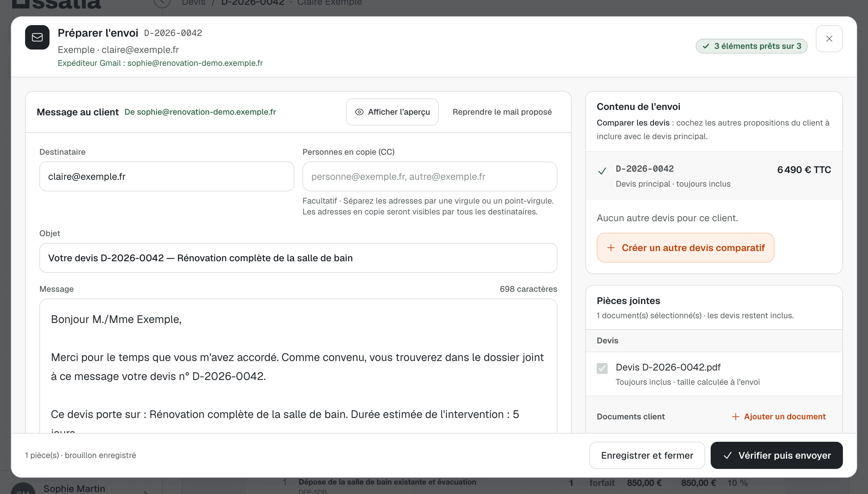The image size is (868, 494).
Task: Click Devis principal · toujours inclus text
Action: pyautogui.click(x=673, y=184)
